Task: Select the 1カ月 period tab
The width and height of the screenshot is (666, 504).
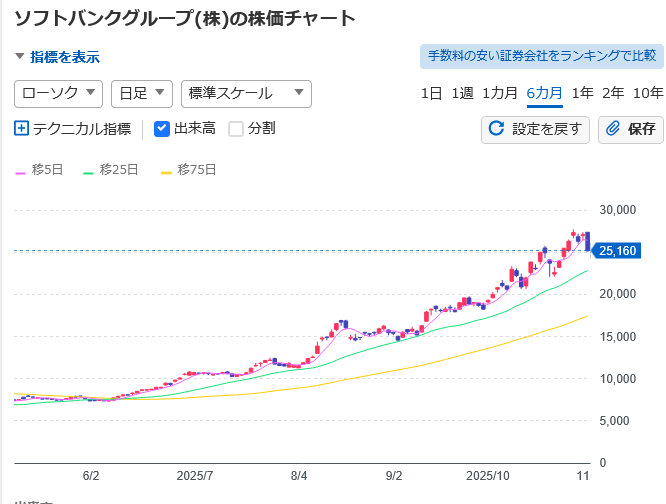Action: coord(499,93)
